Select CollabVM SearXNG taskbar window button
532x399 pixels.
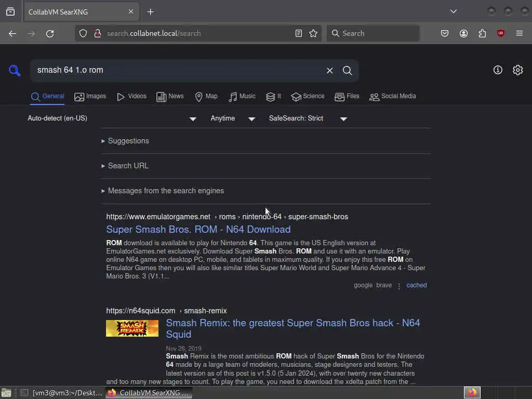149,393
